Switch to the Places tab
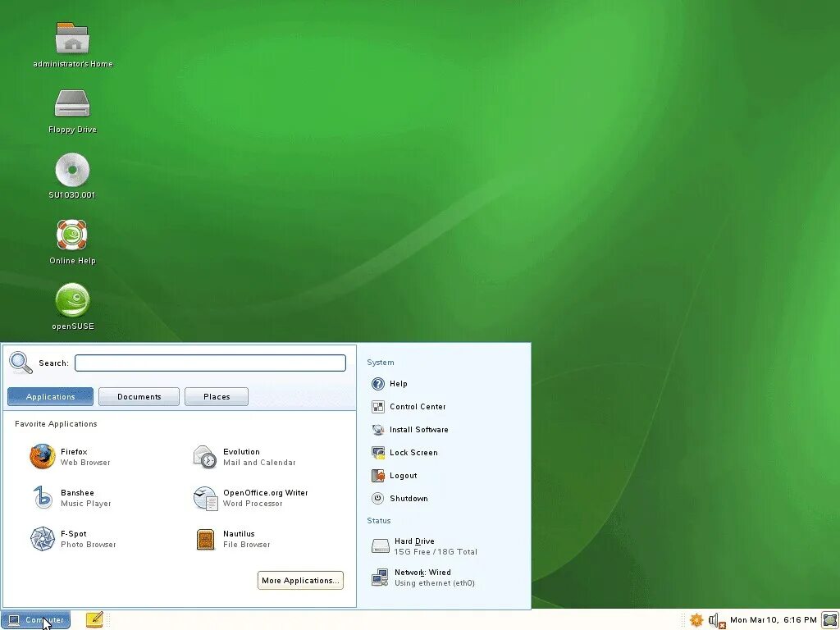Screen dimensions: 840x630 [x=217, y=396]
